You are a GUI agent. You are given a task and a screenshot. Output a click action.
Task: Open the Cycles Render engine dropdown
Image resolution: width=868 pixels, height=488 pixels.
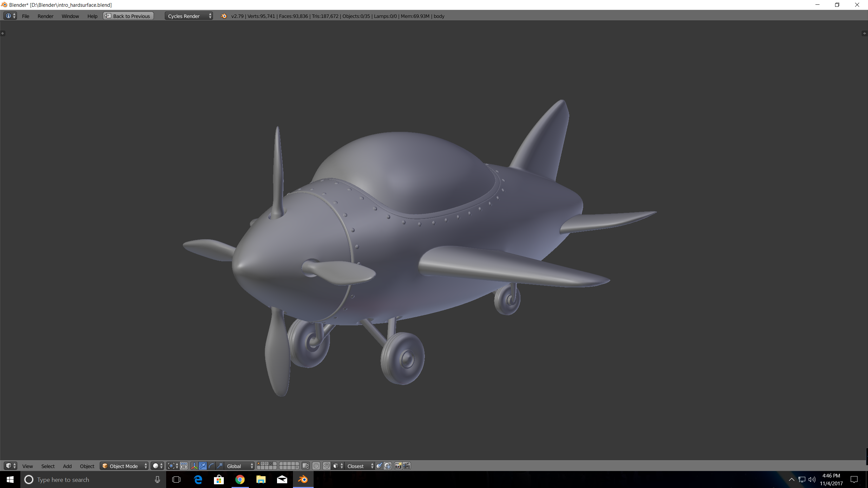tap(189, 16)
